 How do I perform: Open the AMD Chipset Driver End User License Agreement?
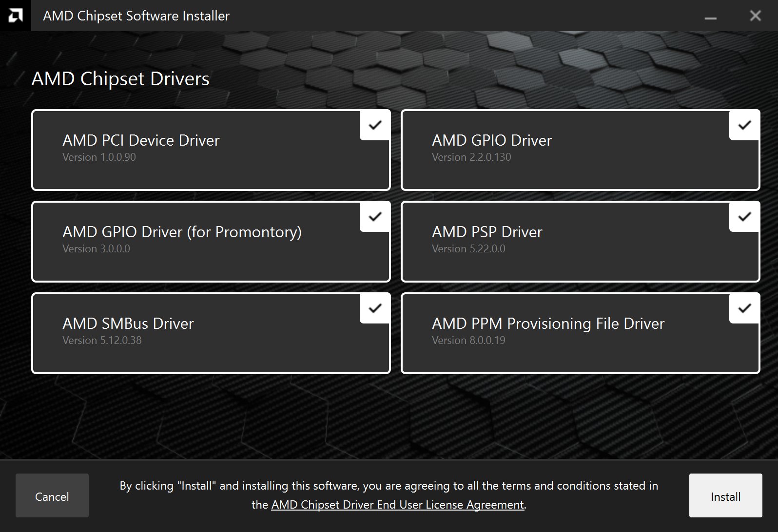click(398, 505)
